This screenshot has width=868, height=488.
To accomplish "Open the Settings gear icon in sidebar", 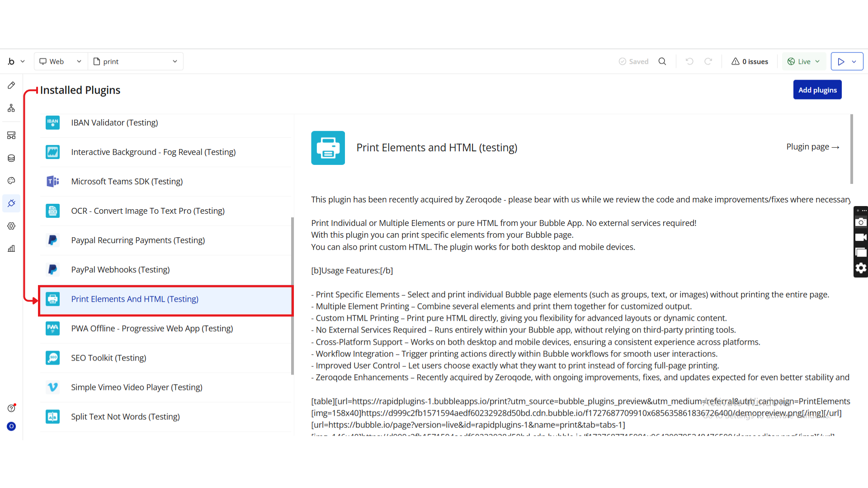I will click(x=11, y=226).
